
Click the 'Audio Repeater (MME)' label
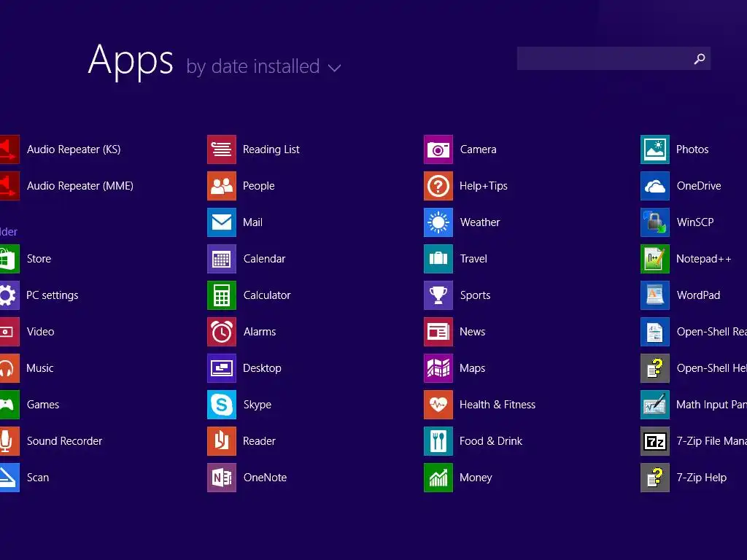(x=80, y=186)
